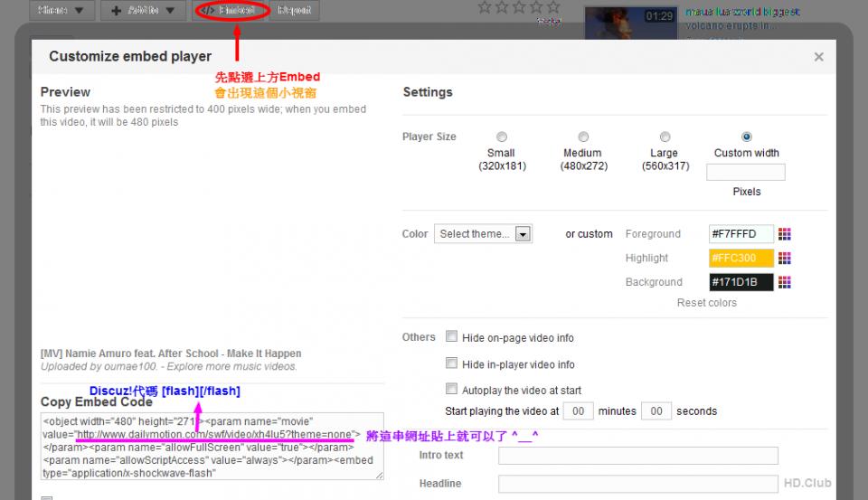Viewport: 868px width, 500px height.
Task: Click the Embed button in top bar
Action: click(x=231, y=10)
